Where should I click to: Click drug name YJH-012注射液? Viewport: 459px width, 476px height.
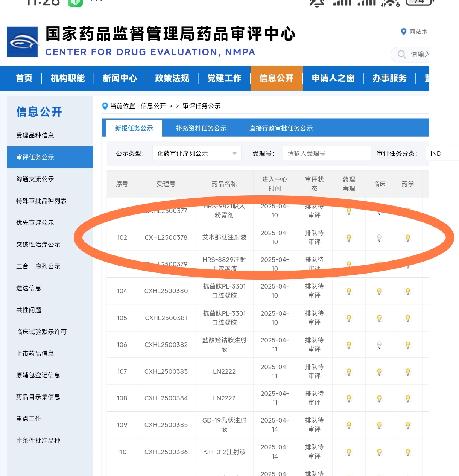pyautogui.click(x=224, y=452)
